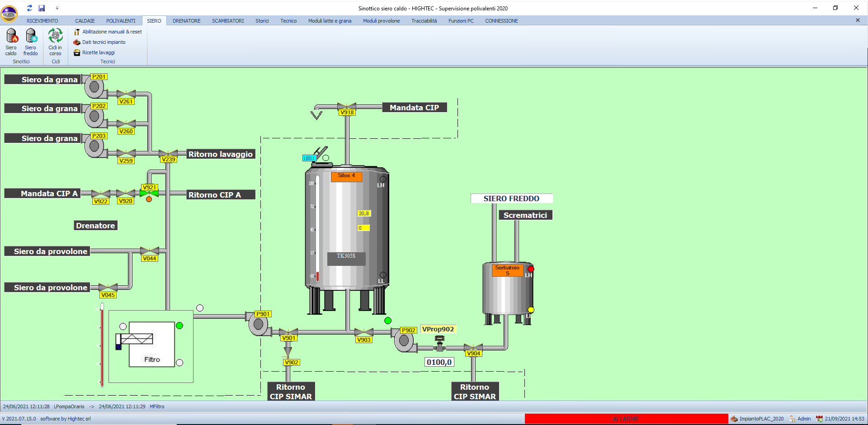Click the Drenatore label button
868x425 pixels.
(95, 226)
